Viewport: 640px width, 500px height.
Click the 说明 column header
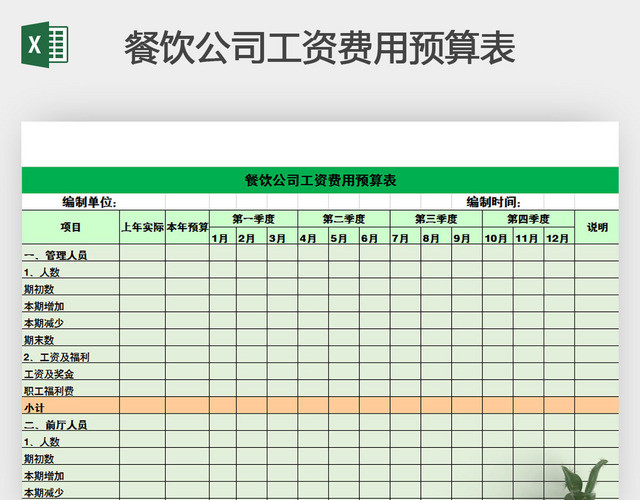coord(597,227)
